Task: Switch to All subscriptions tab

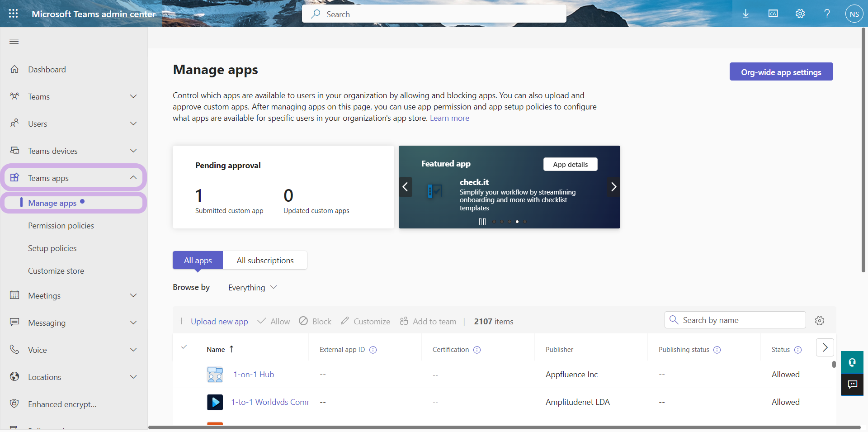Action: [265, 261]
